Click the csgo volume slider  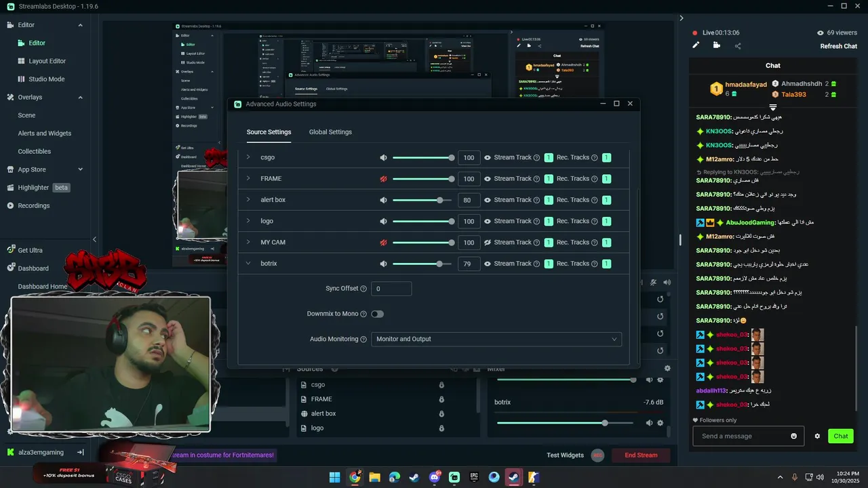point(422,157)
